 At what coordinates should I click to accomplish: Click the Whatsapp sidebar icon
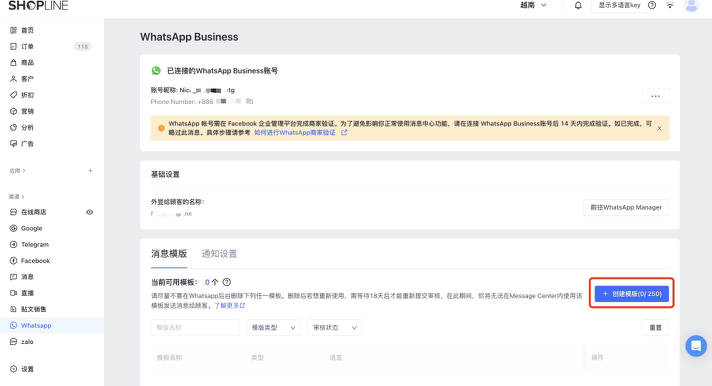pyautogui.click(x=13, y=326)
